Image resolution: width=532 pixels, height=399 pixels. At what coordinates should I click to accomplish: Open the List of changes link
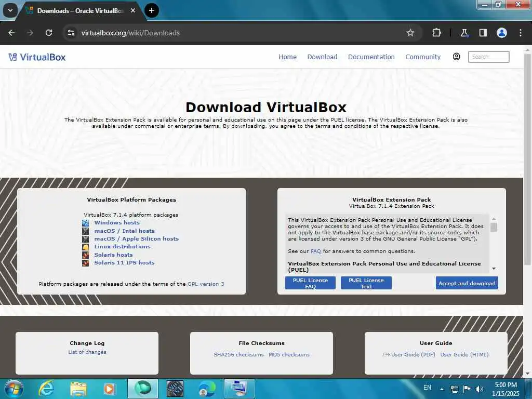point(87,352)
